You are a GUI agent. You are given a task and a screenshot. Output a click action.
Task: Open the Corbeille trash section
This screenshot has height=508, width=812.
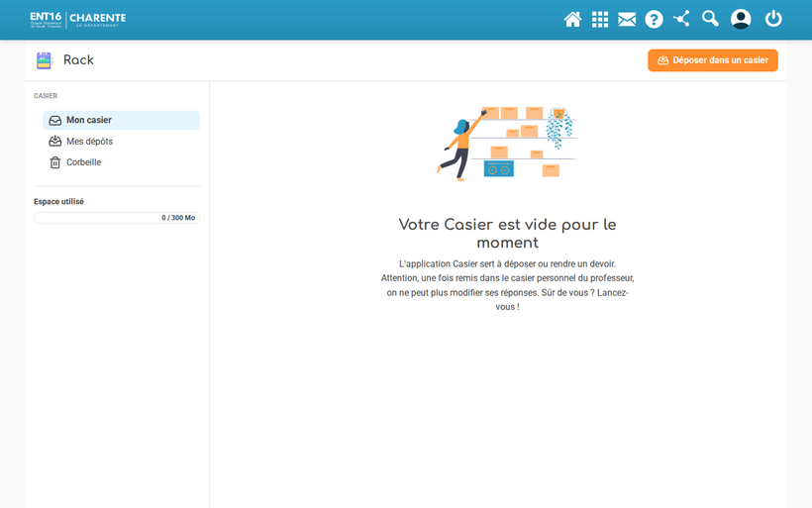pyautogui.click(x=121, y=162)
